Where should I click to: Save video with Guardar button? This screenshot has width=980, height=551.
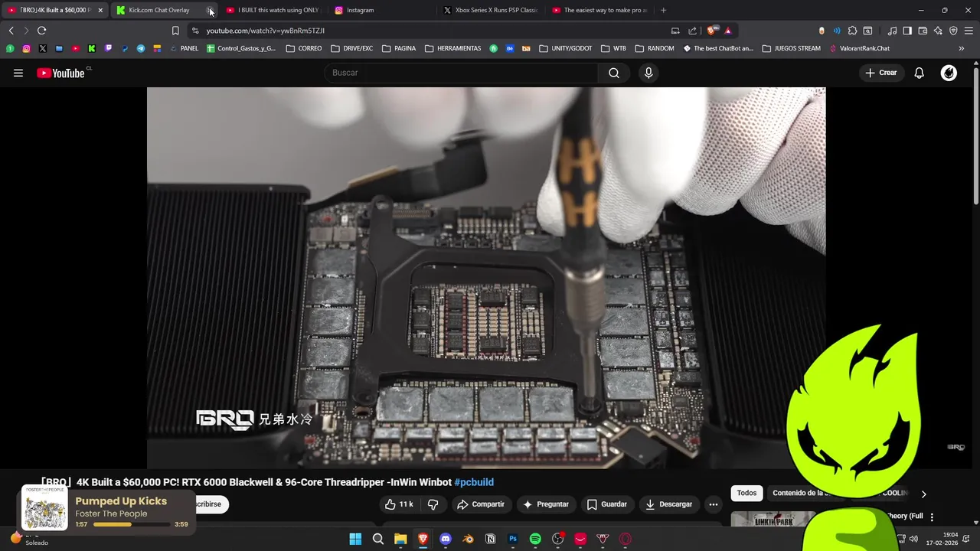pos(606,504)
